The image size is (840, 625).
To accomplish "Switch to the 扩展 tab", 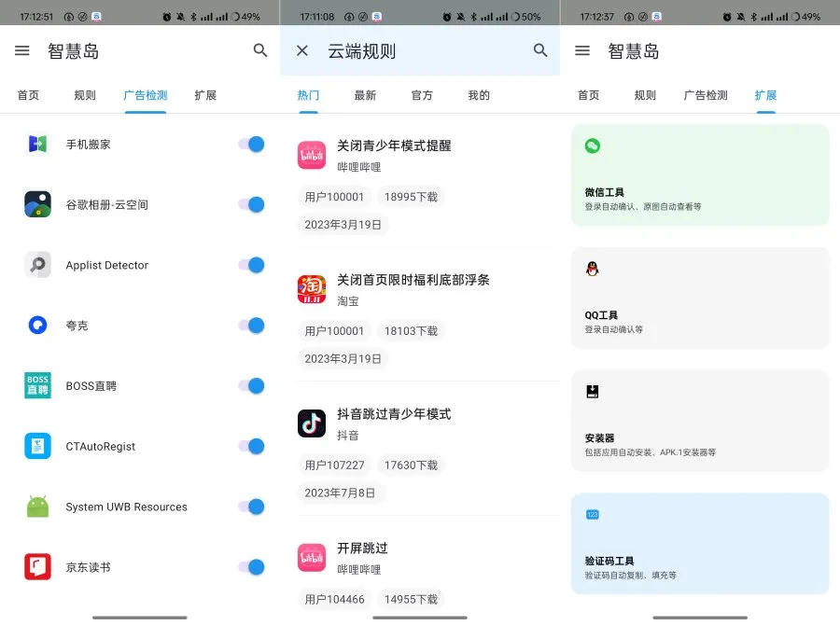I will pos(765,94).
